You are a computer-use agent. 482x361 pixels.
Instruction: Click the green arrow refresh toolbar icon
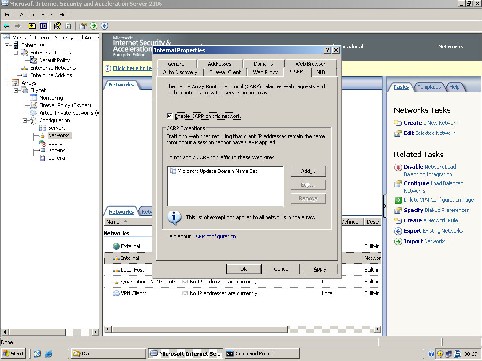(x=94, y=26)
